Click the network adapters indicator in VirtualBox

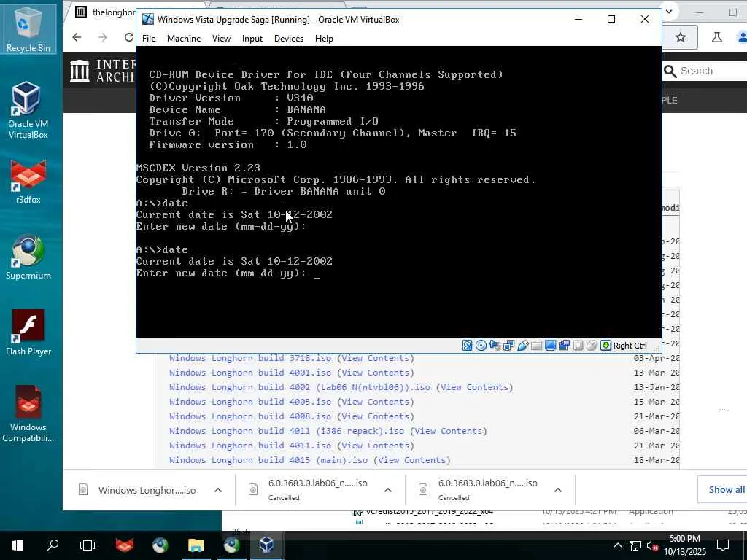pos(508,346)
